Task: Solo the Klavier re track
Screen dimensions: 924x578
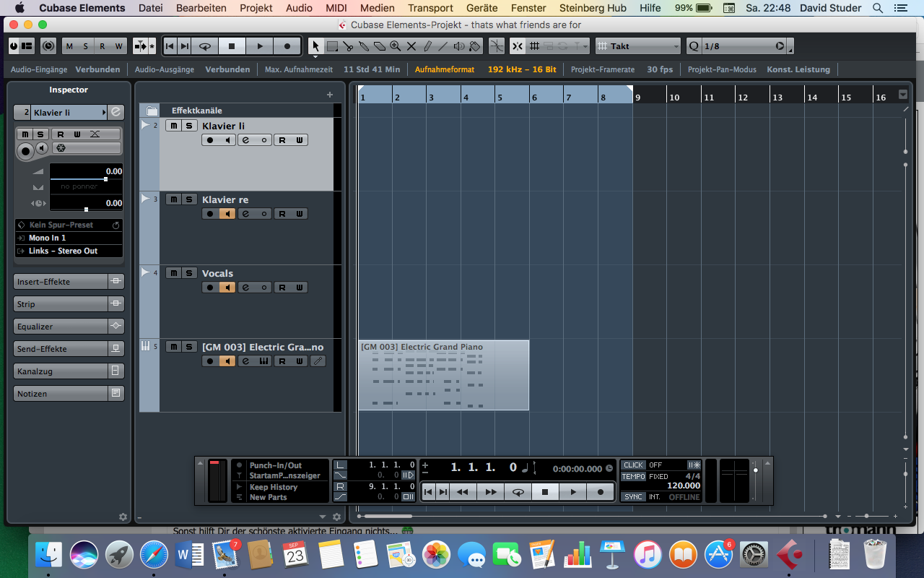Action: pyautogui.click(x=189, y=199)
